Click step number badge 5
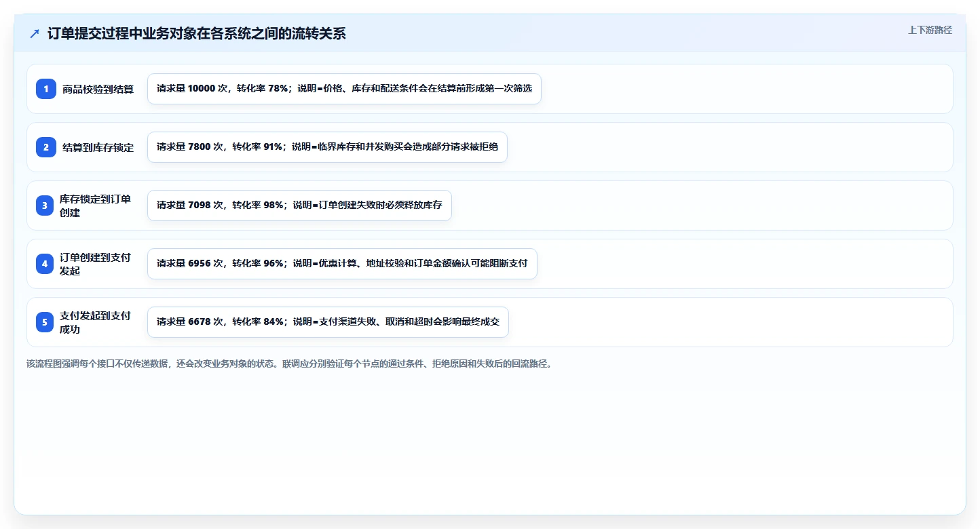 [45, 322]
